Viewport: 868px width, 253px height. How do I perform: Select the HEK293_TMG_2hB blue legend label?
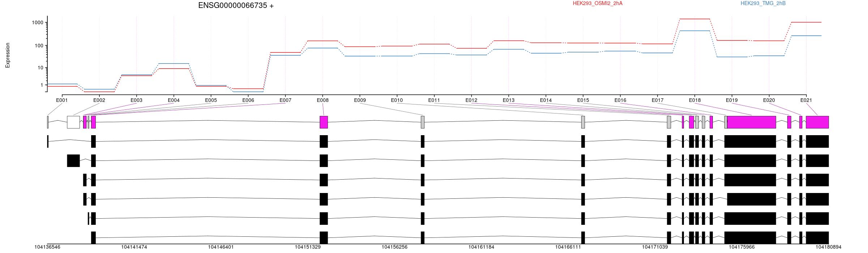(x=763, y=3)
